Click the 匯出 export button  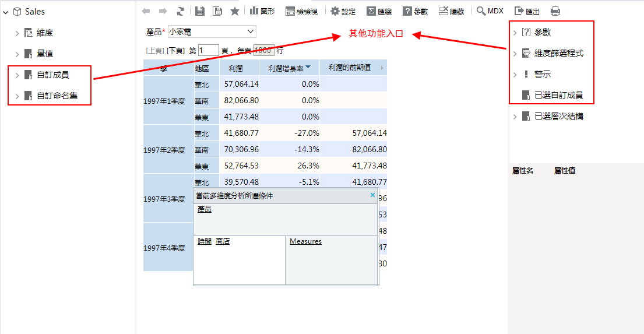527,11
